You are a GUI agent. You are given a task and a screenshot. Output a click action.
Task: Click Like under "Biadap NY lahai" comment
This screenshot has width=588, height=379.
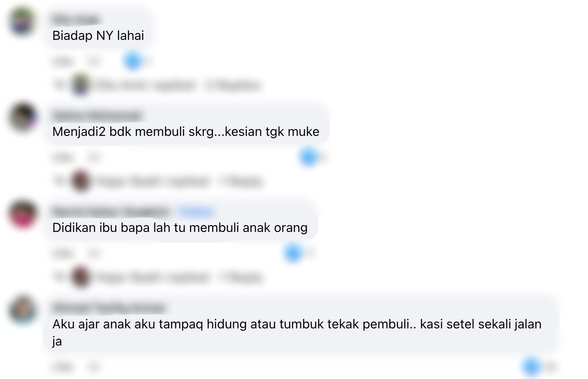[x=63, y=62]
